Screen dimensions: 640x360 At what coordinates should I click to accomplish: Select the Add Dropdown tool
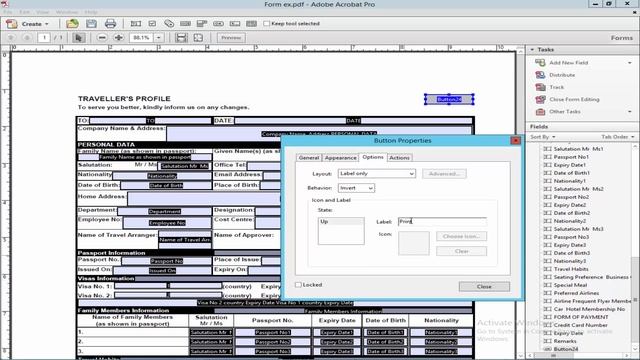(x=202, y=24)
